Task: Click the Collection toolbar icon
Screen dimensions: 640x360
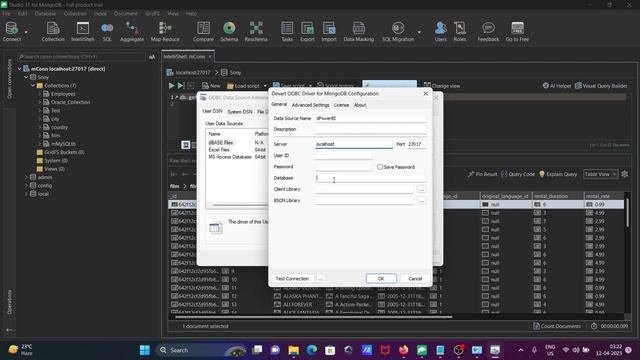Action: click(x=53, y=32)
